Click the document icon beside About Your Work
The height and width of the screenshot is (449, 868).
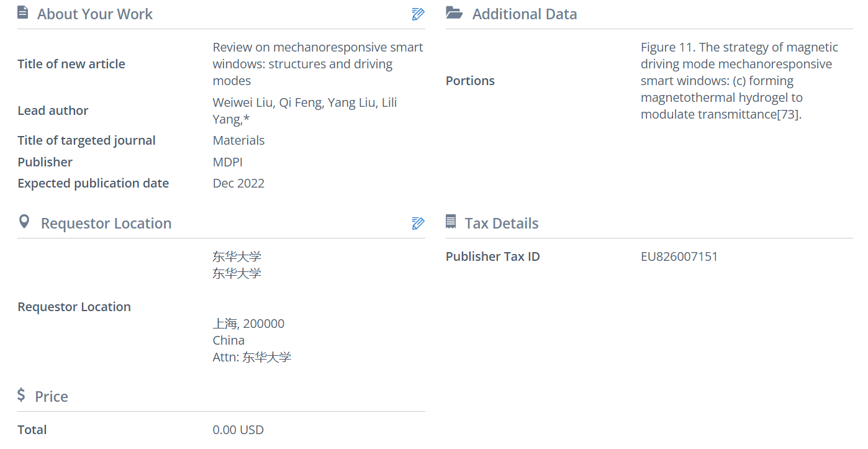coord(23,13)
